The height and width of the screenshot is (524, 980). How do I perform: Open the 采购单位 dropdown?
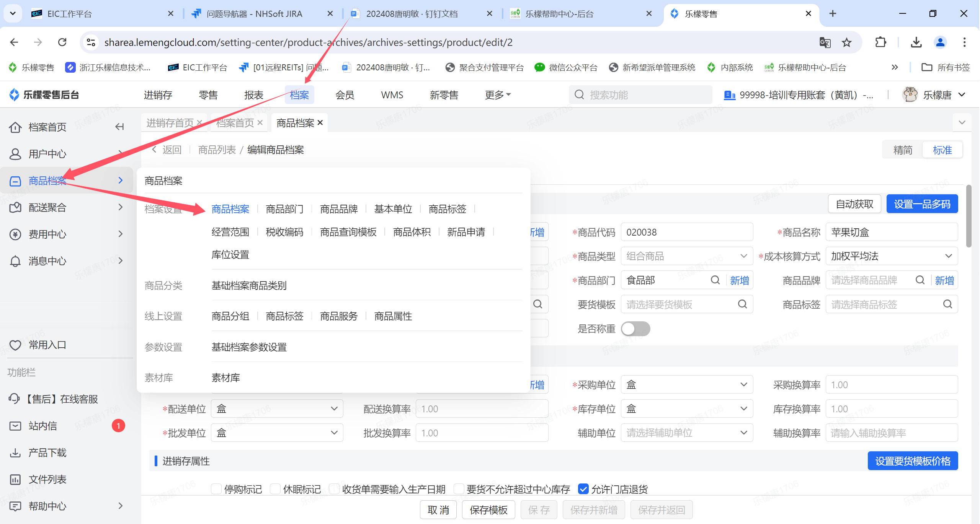tap(687, 384)
